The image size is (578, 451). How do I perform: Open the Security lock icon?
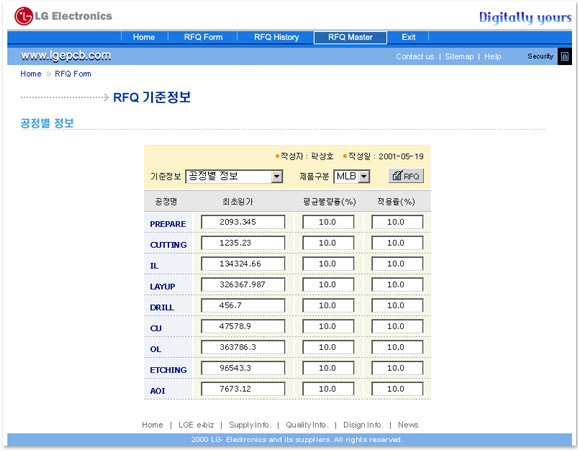click(564, 56)
